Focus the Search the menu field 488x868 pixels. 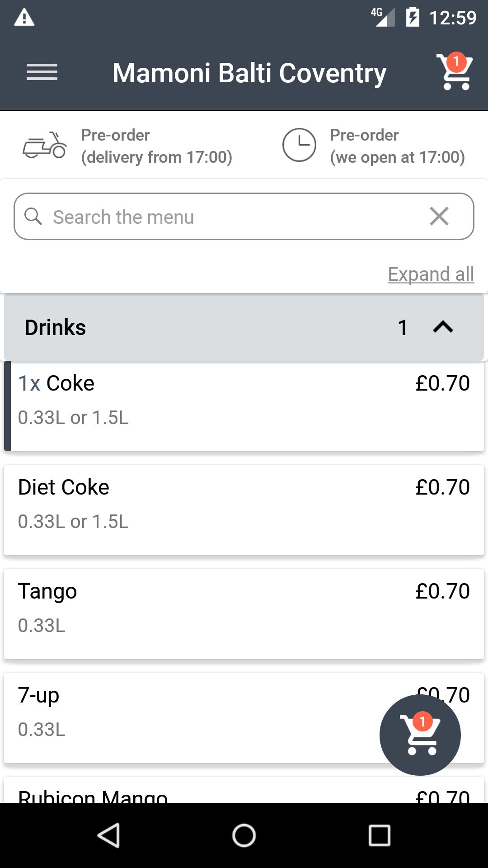click(x=226, y=217)
